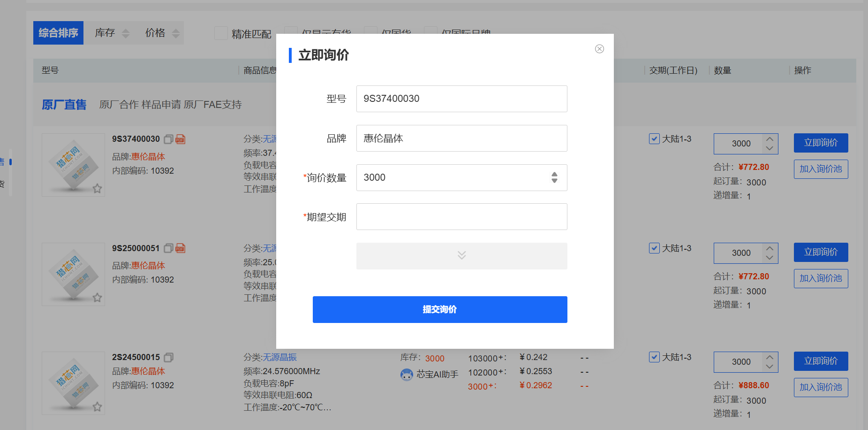Enable 精准匹配 checkbox
This screenshot has width=868, height=430.
point(221,33)
